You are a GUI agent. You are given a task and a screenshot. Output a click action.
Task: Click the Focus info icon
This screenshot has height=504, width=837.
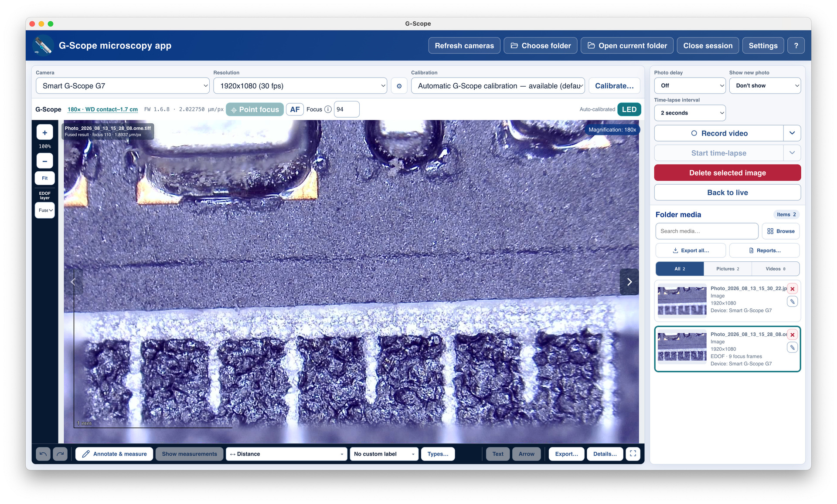pos(328,109)
